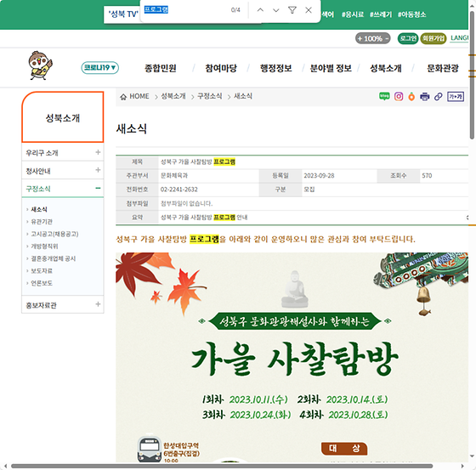This screenshot has height=470, width=476.
Task: Close the find-in-page bar
Action: (309, 10)
